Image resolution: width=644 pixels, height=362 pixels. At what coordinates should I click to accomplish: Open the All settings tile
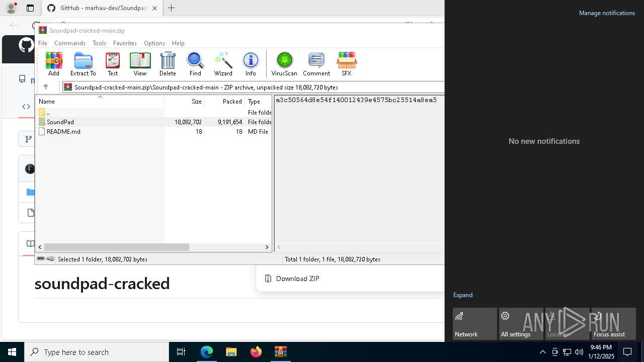[x=521, y=324]
